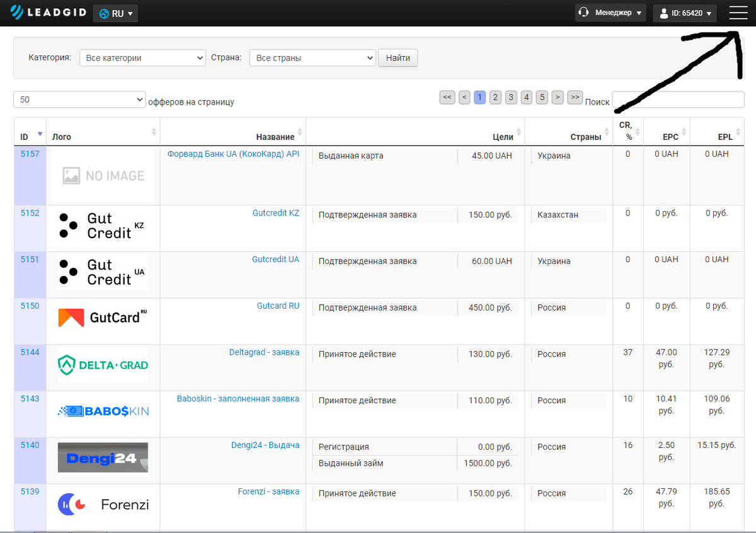Go to last page with >> button
The height and width of the screenshot is (533, 756).
pyautogui.click(x=575, y=97)
